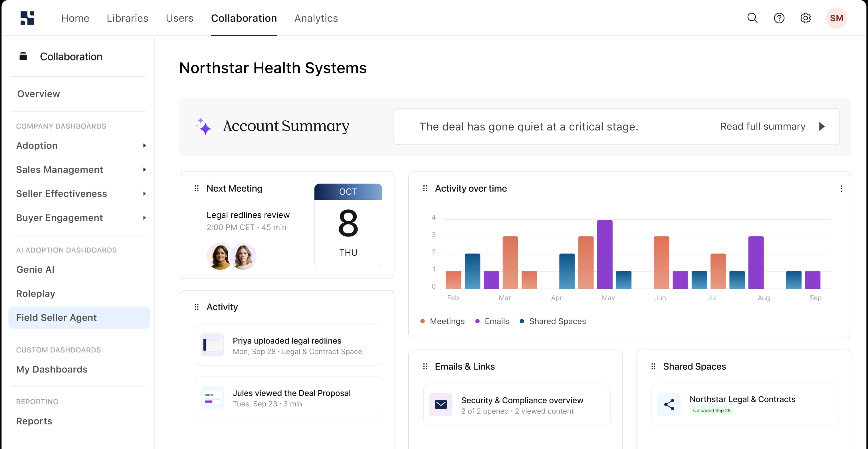This screenshot has height=449, width=868.
Task: Open the search icon
Action: (x=752, y=18)
